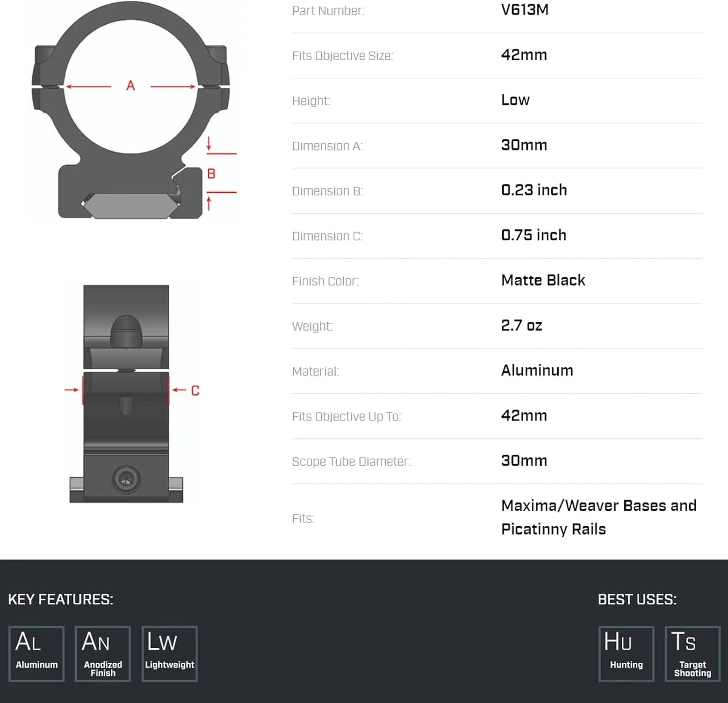
Task: Click the Fits Objective Up To value 42mm
Action: click(524, 416)
